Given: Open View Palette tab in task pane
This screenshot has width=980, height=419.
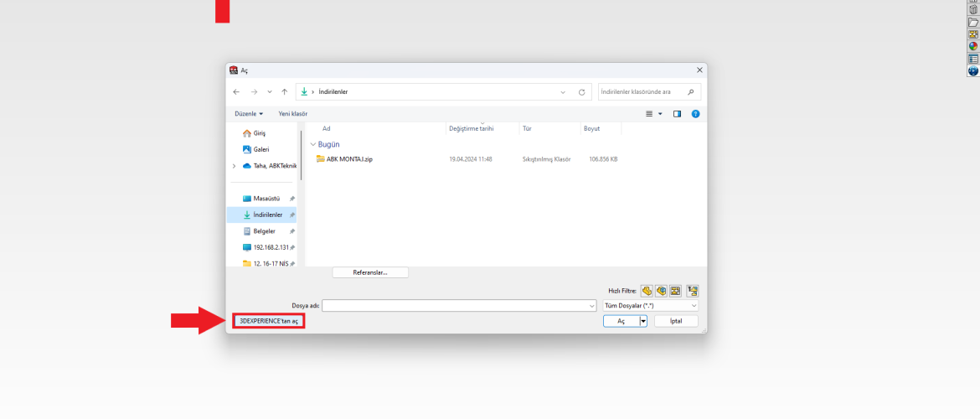Looking at the screenshot, I should pos(973,34).
